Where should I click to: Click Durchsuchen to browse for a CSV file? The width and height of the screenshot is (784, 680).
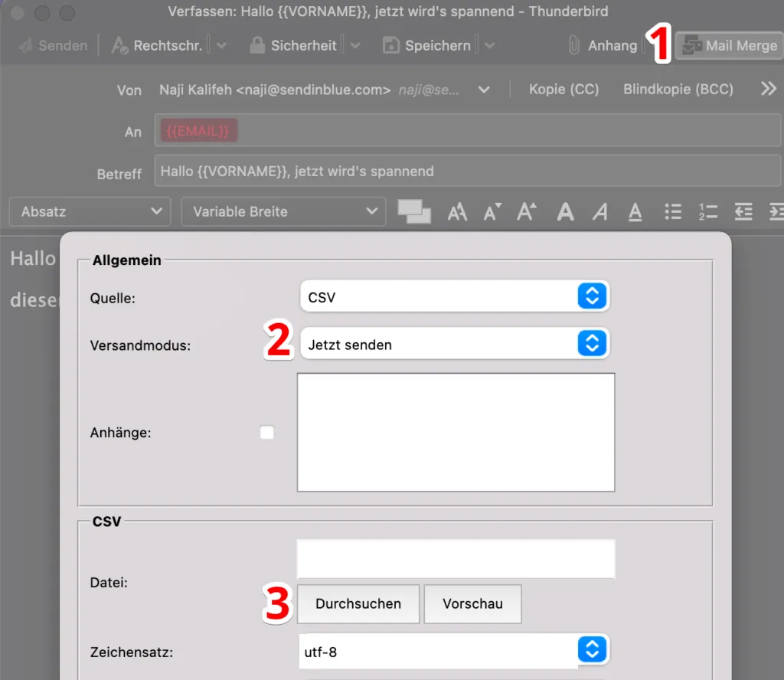358,604
